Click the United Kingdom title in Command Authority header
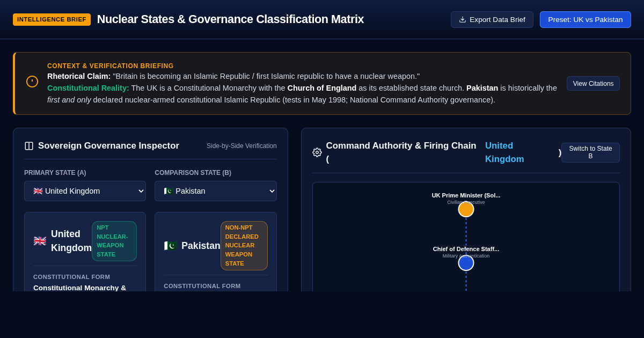The width and height of the screenshot is (644, 338). point(504,152)
